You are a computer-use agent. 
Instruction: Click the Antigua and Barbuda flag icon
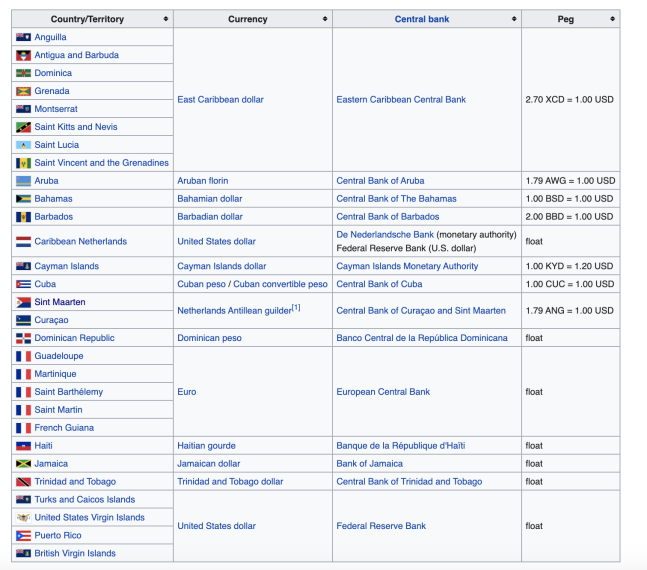pyautogui.click(x=24, y=55)
